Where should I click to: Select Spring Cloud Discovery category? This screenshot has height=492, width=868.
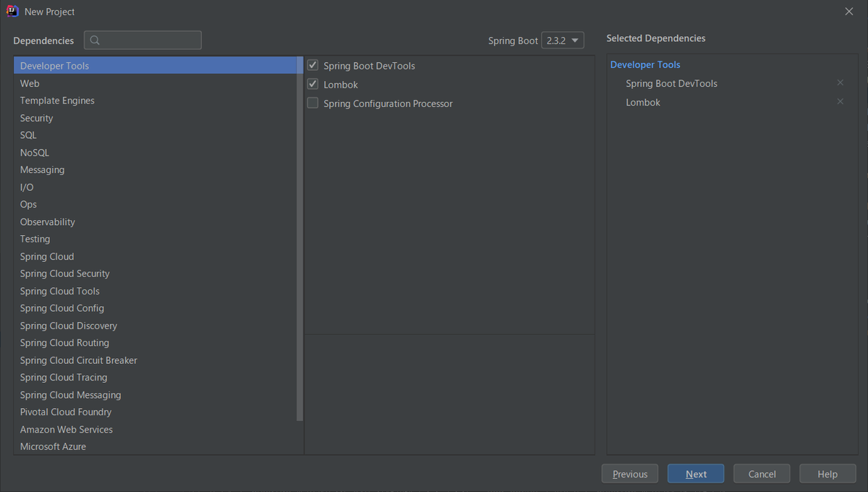click(155, 326)
